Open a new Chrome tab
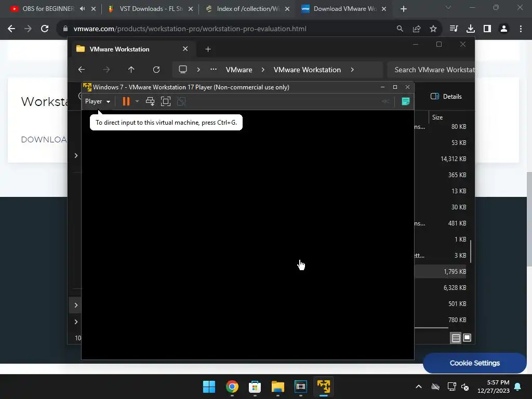Viewport: 532px width, 399px height. (403, 9)
